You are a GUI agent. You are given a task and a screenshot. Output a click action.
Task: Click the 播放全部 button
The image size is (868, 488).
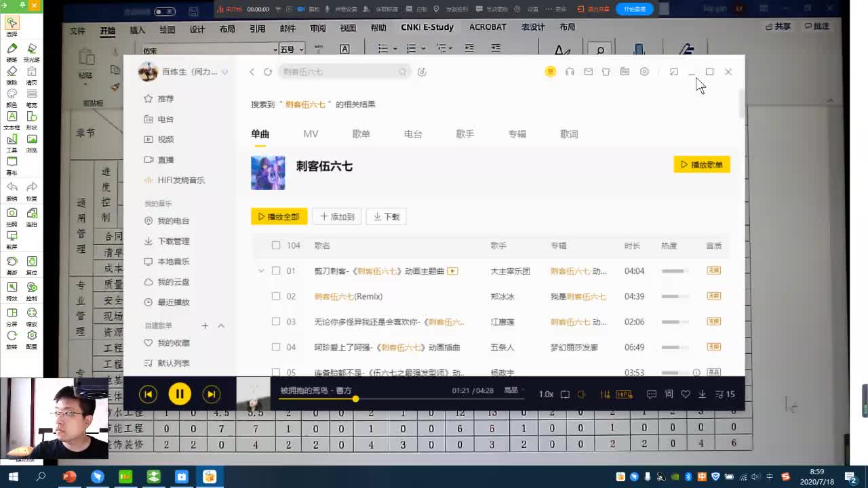[279, 217]
